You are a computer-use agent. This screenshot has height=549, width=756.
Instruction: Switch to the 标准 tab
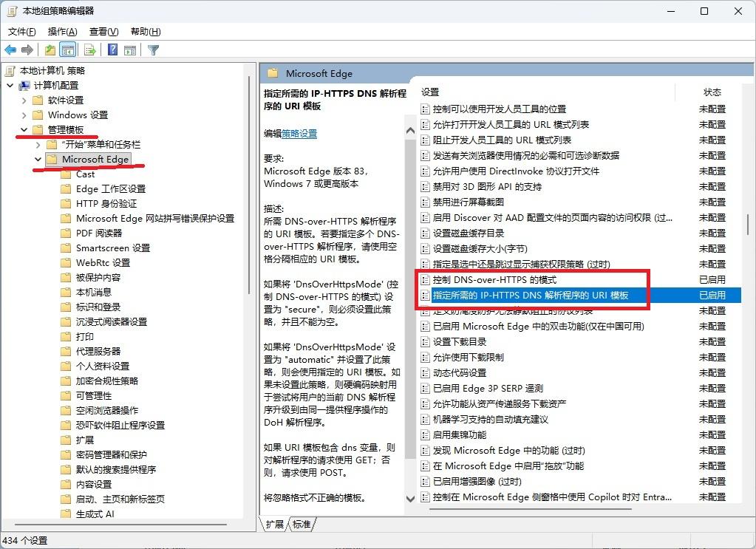(302, 525)
